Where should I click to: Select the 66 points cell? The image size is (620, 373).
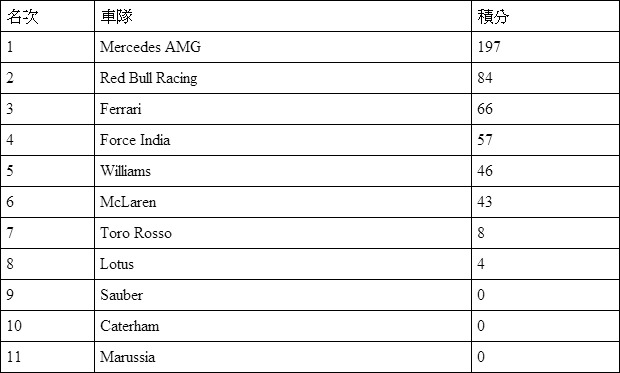(546, 109)
